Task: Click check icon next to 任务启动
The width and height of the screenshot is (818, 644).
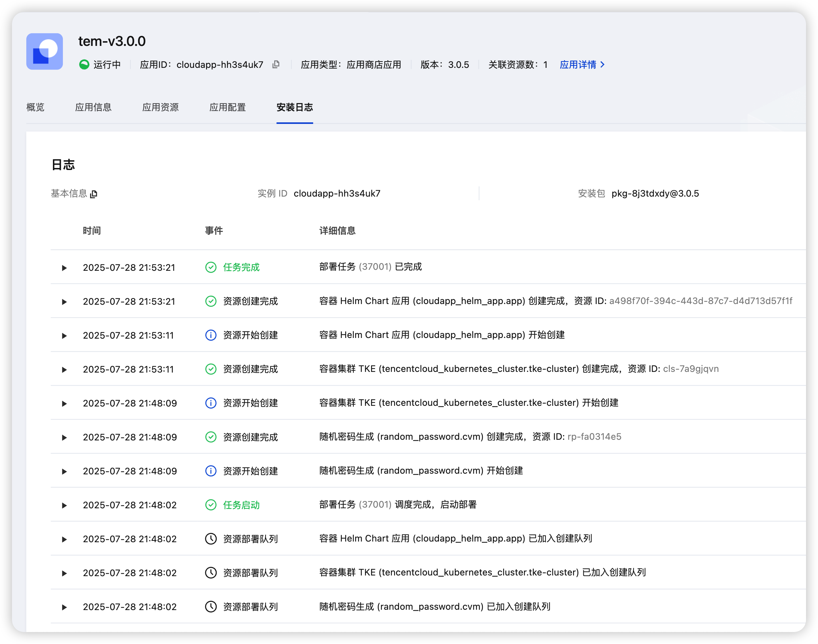Action: (x=210, y=505)
